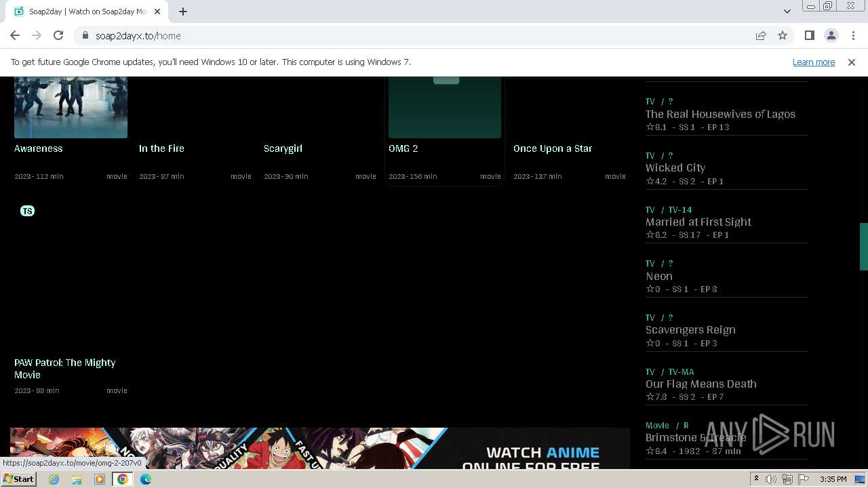Click the TV-14 rating above Married at First Sight
This screenshot has width=868, height=488.
tap(680, 210)
